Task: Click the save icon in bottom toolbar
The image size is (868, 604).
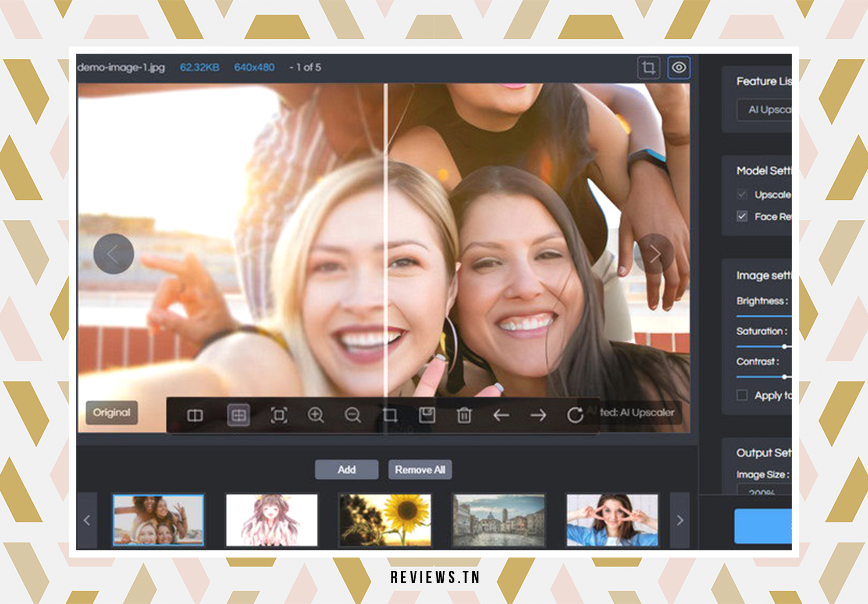Action: [427, 415]
